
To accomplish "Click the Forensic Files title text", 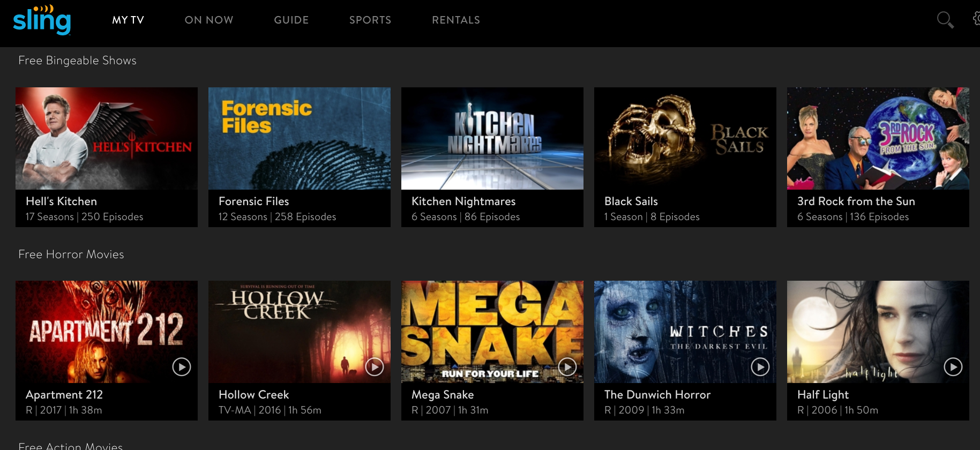I will click(x=254, y=201).
